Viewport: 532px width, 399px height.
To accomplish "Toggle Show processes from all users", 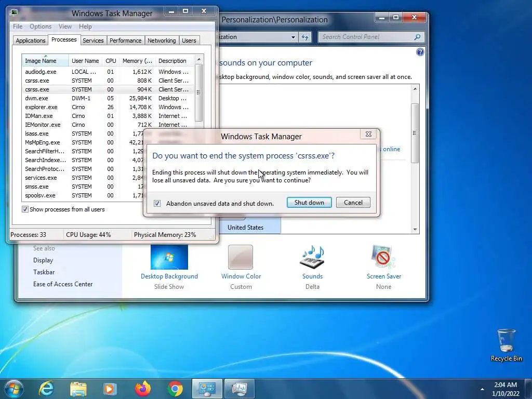I will click(x=25, y=209).
